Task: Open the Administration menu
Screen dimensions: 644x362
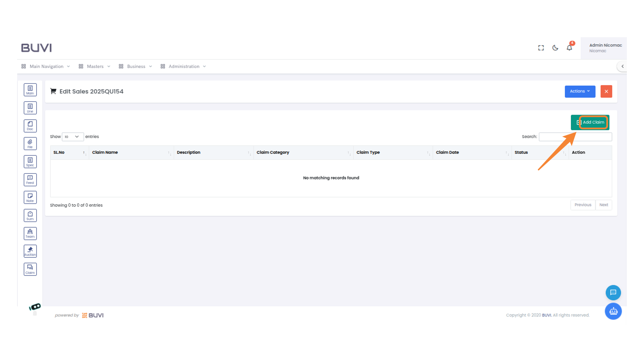Action: (x=184, y=66)
